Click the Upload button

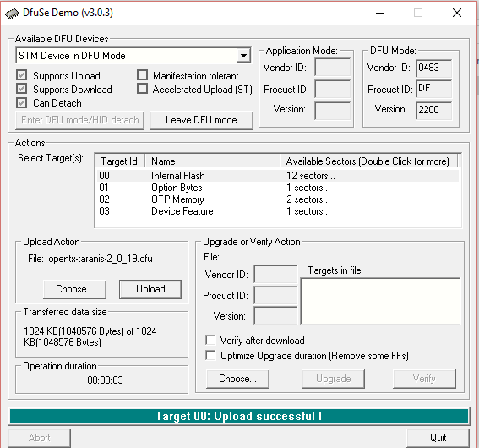(x=150, y=289)
